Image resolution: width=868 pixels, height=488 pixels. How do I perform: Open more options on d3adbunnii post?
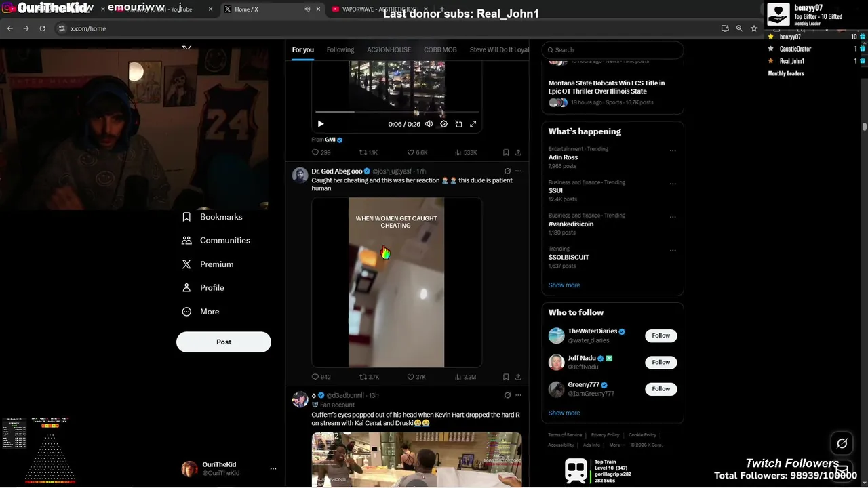click(x=518, y=395)
